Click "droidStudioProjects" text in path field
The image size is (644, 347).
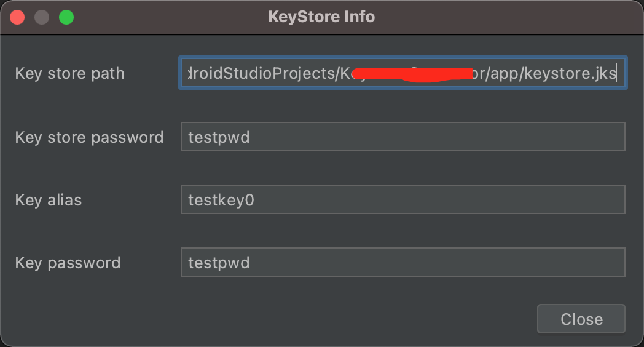[261, 74]
